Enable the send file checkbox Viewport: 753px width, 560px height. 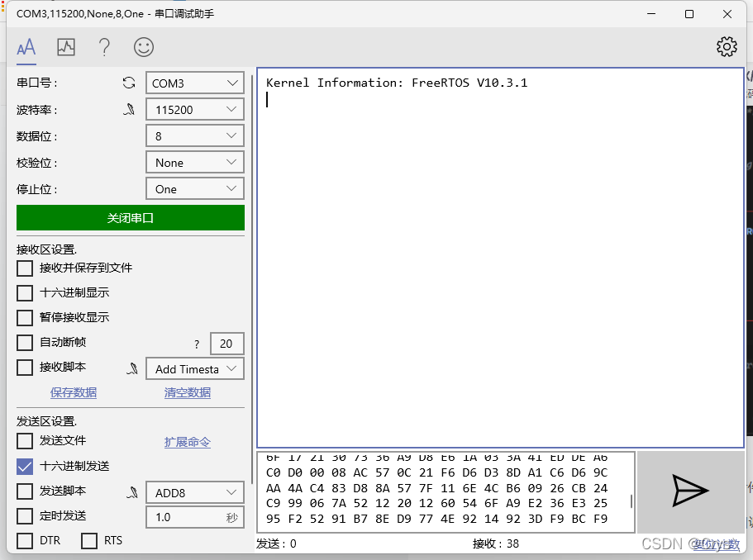tap(25, 441)
